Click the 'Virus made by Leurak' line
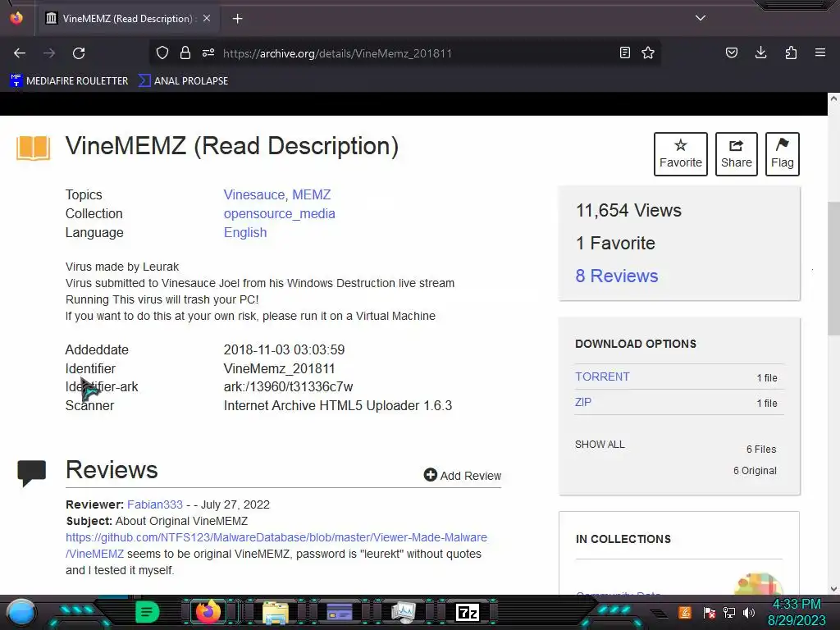Screen dimensions: 840x630 point(122,267)
